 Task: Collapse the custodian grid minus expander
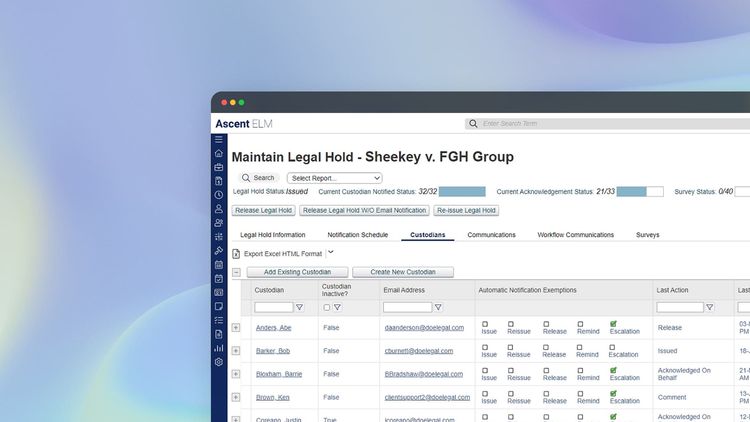point(236,272)
